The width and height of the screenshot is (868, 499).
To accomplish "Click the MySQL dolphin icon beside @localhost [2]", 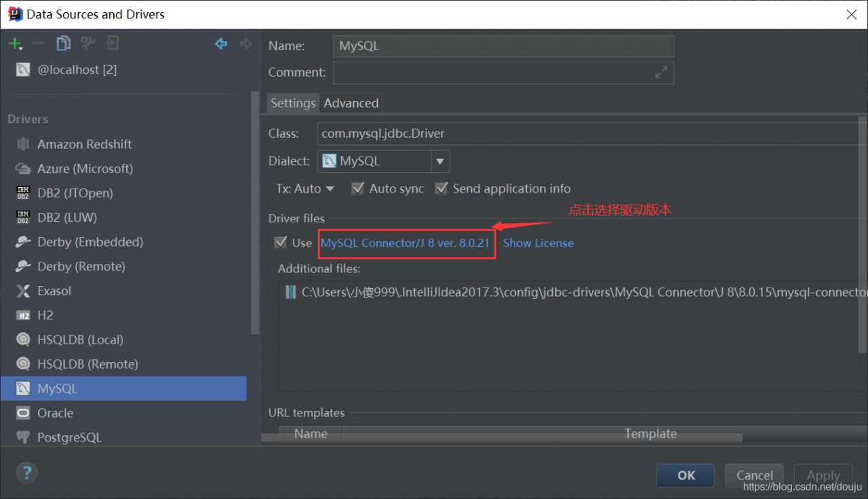I will [23, 70].
